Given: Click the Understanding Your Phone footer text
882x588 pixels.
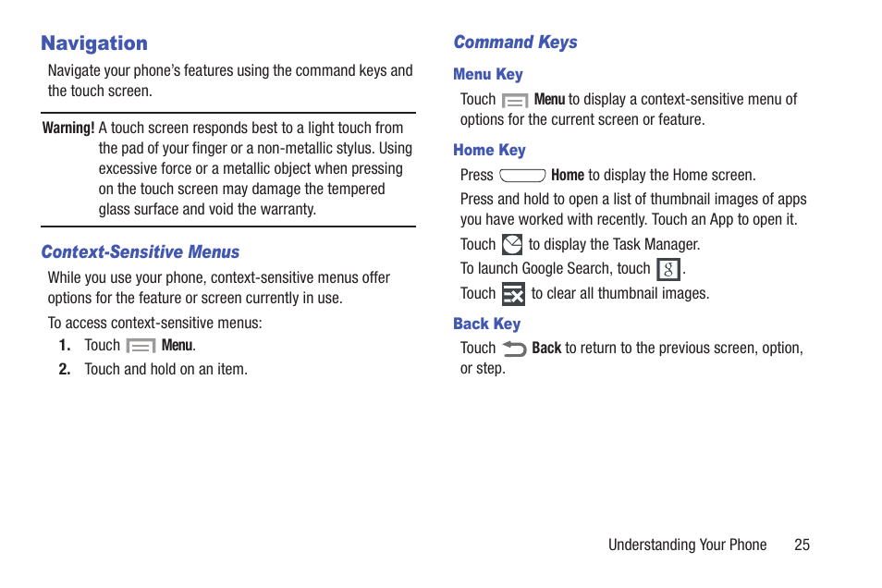Looking at the screenshot, I should 687,545.
